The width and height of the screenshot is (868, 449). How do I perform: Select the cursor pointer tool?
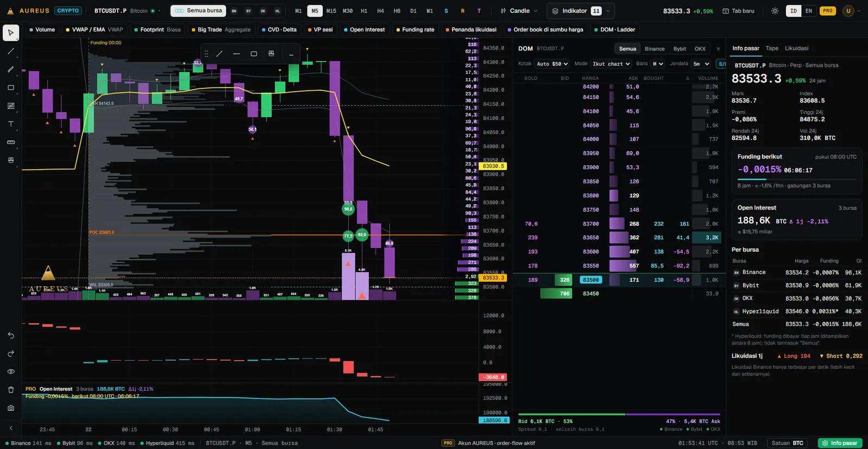pos(11,33)
